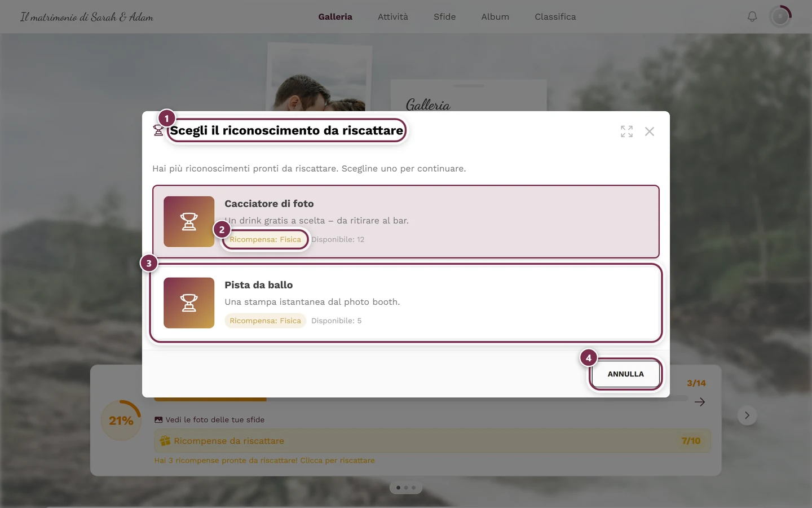This screenshot has height=508, width=812.
Task: Open the user profile avatar
Action: [x=780, y=17]
